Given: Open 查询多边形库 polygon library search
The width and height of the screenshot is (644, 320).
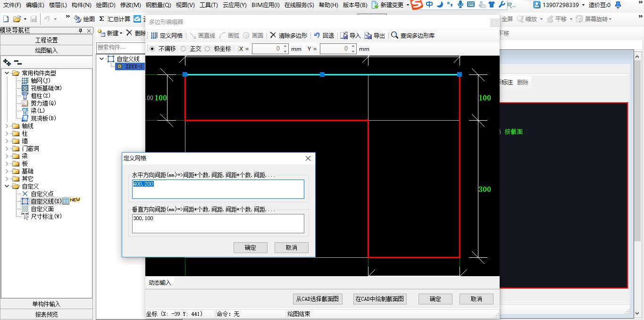Looking at the screenshot, I should click(x=413, y=35).
